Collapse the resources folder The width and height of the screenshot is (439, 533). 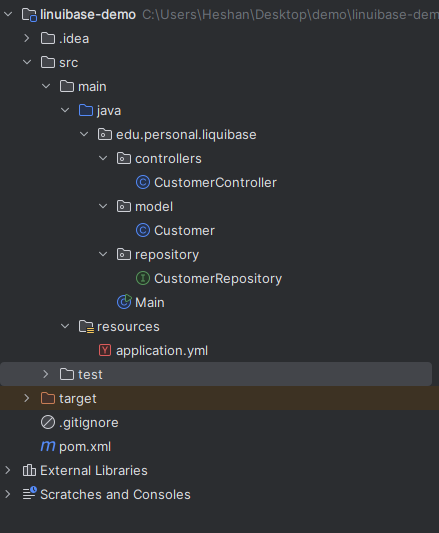tap(65, 326)
